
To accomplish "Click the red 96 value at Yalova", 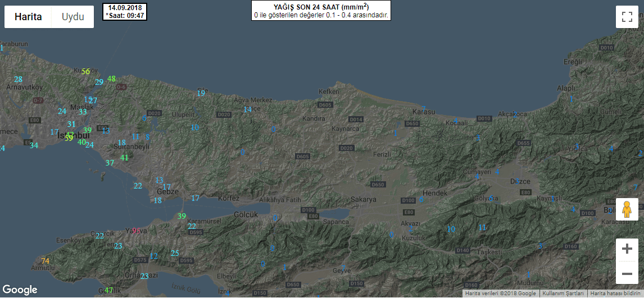I will tap(137, 231).
